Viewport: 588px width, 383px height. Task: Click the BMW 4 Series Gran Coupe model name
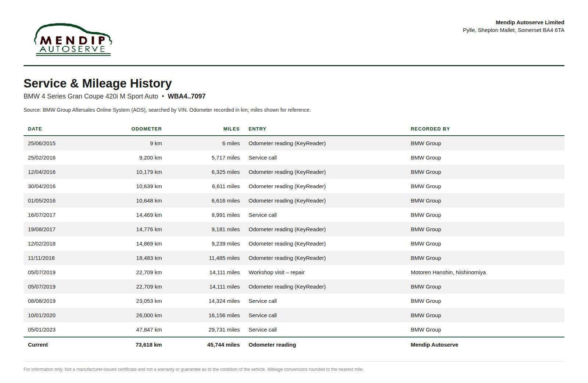coord(91,96)
